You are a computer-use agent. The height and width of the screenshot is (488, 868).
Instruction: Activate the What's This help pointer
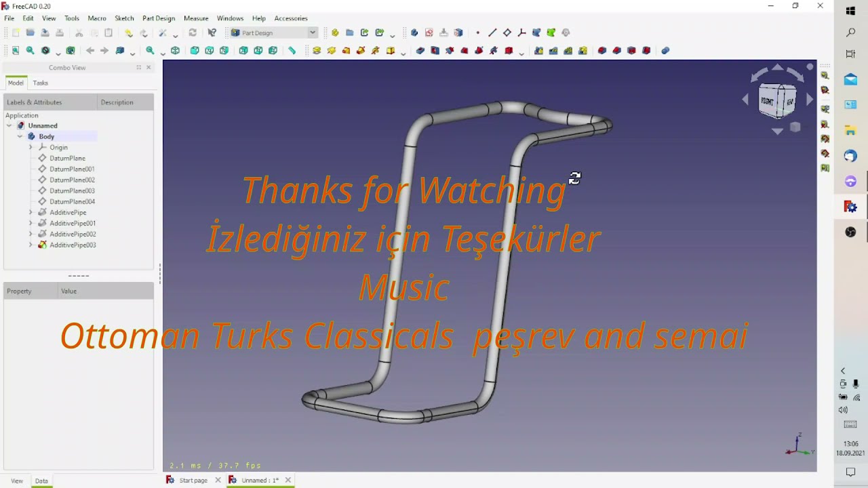212,33
